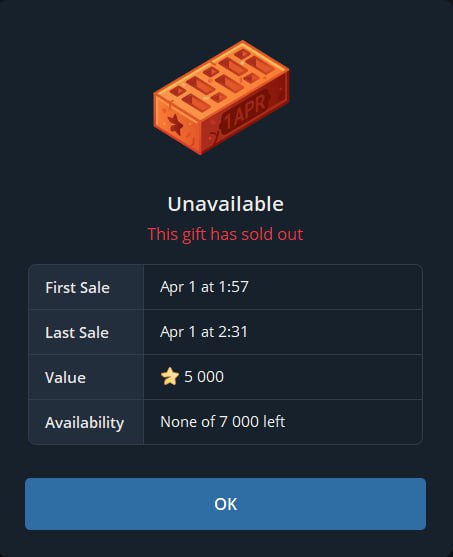
Task: Select the Apr 1 at 2:31 value
Action: click(204, 332)
